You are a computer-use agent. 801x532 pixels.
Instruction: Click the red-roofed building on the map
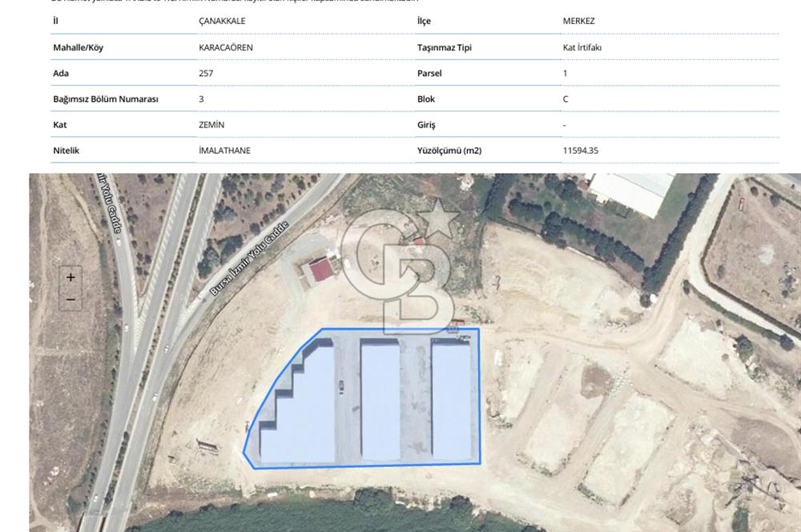(x=321, y=270)
